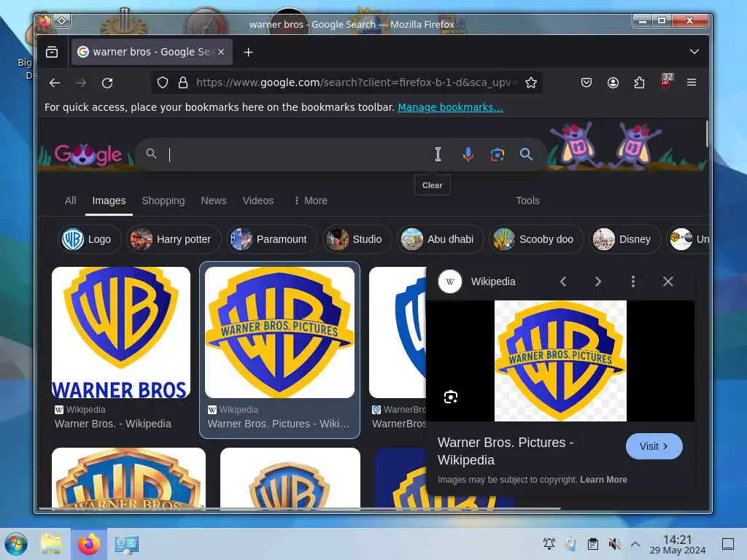Open the Learn More copyright link
The width and height of the screenshot is (747, 560).
point(603,480)
